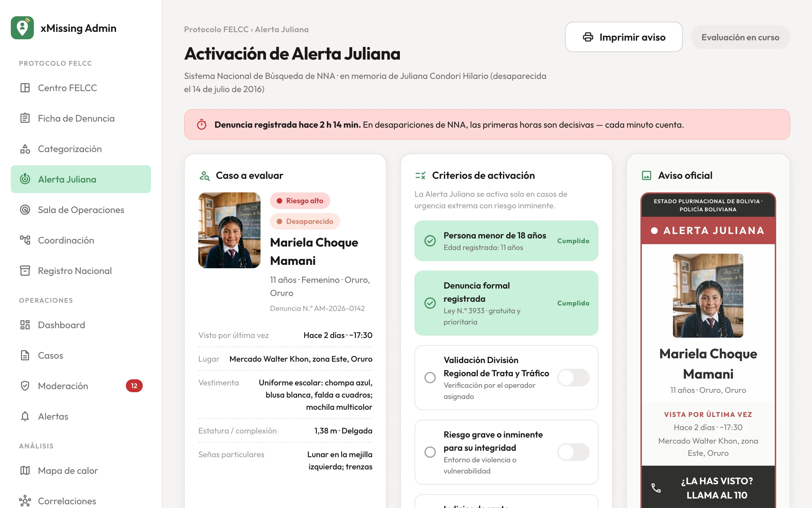Click the Evaluación en curso status pill
Image resolution: width=812 pixels, height=508 pixels.
(x=740, y=37)
